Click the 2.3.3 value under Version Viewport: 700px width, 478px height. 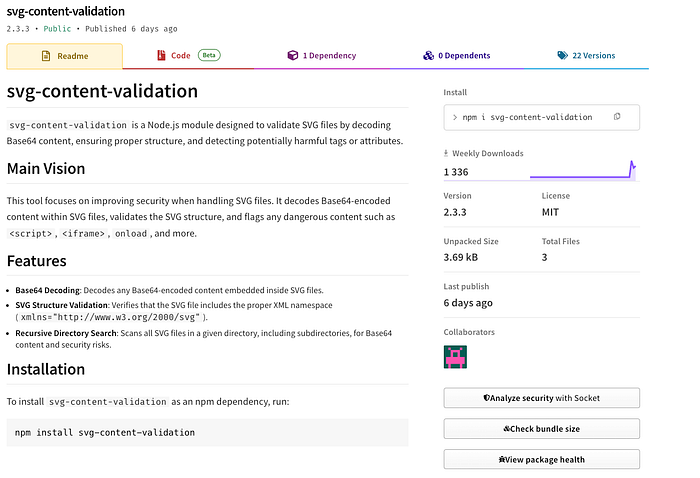click(455, 212)
